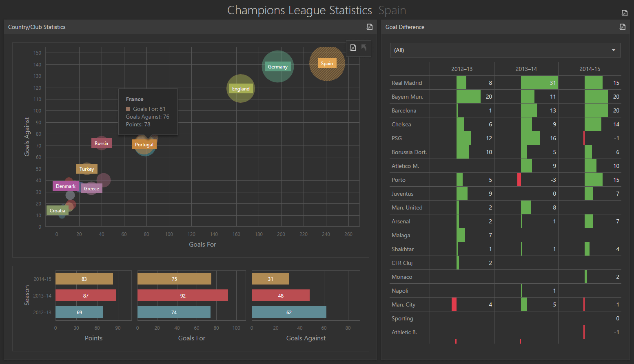The width and height of the screenshot is (634, 364).
Task: Select the Denmark bubble label
Action: 66,186
